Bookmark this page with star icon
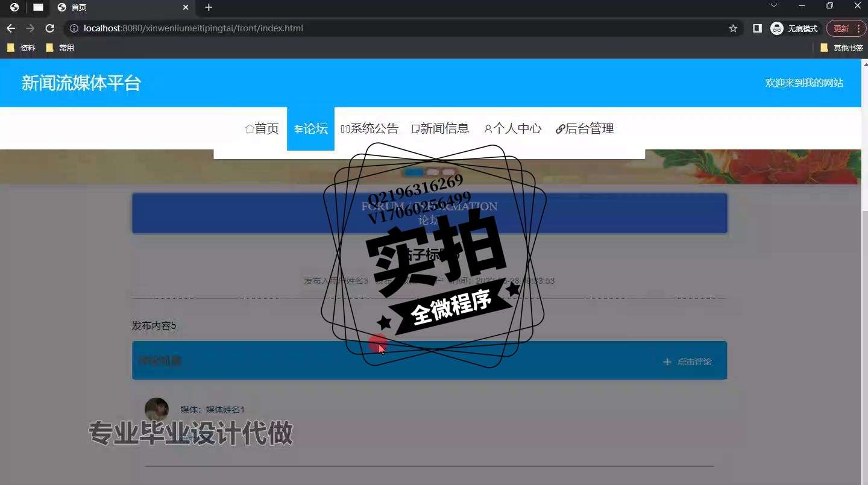This screenshot has height=485, width=868. (733, 28)
